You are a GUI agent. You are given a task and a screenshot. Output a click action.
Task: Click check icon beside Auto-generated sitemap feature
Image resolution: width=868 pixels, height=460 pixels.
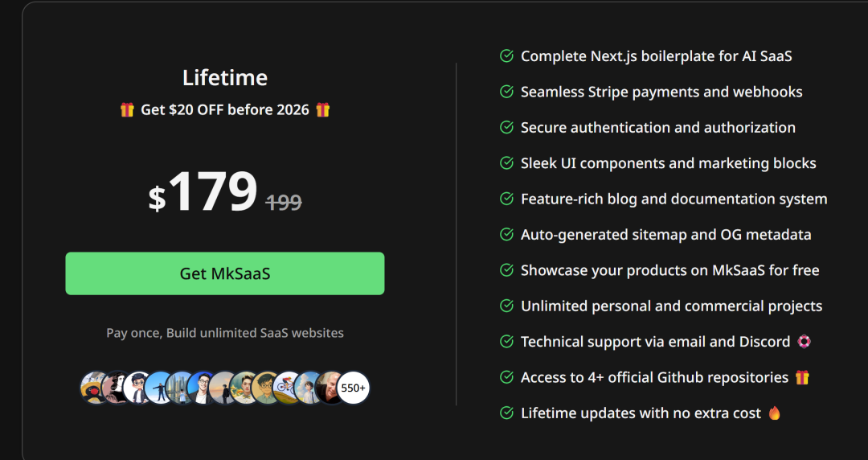point(506,235)
